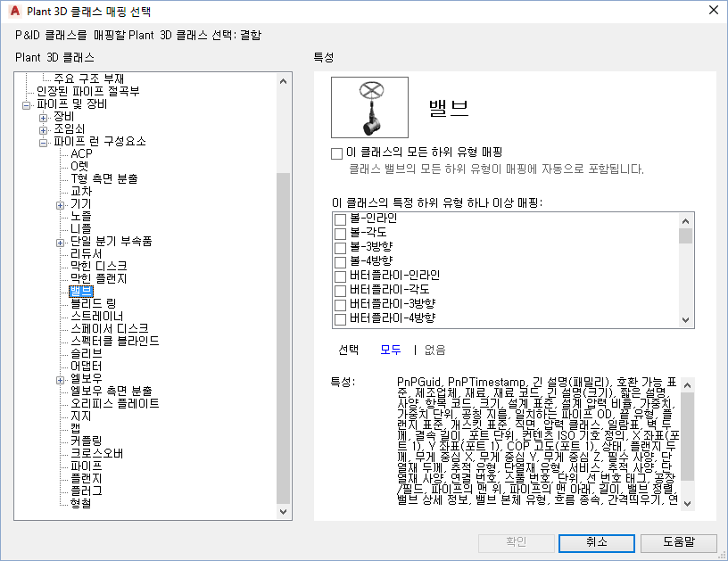Select the 크로스오버 tree item
Viewport: 728px width, 561px height.
pyautogui.click(x=96, y=453)
